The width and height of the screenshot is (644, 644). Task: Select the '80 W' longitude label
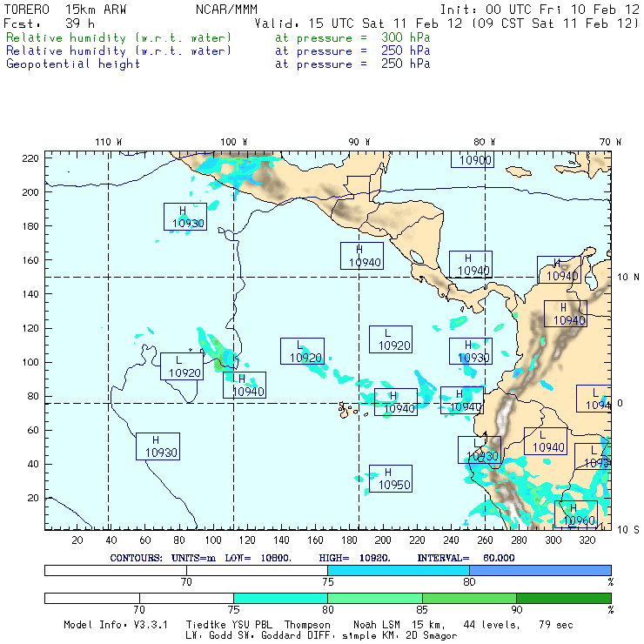[x=484, y=142]
